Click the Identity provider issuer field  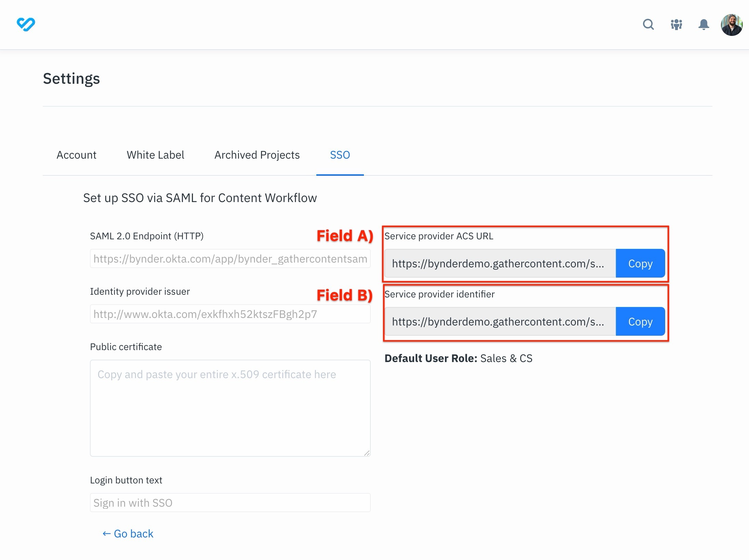tap(230, 314)
